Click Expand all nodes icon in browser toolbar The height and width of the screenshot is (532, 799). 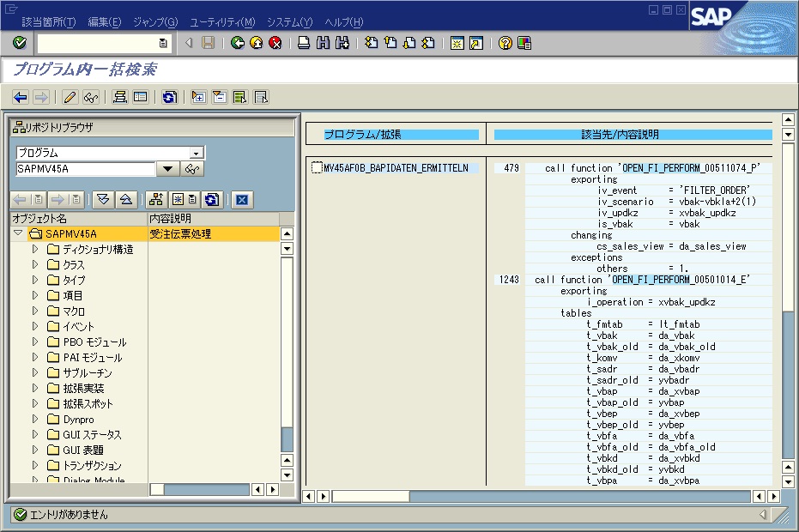104,200
